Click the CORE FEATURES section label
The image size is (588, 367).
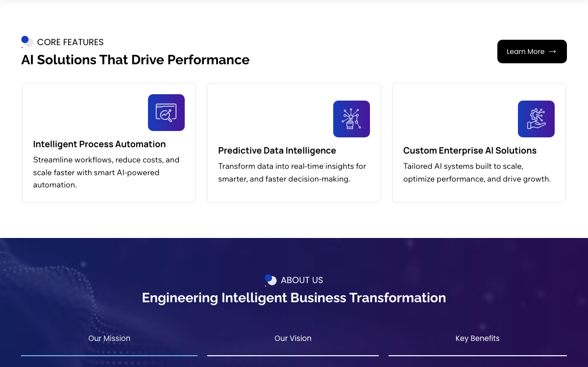click(71, 42)
